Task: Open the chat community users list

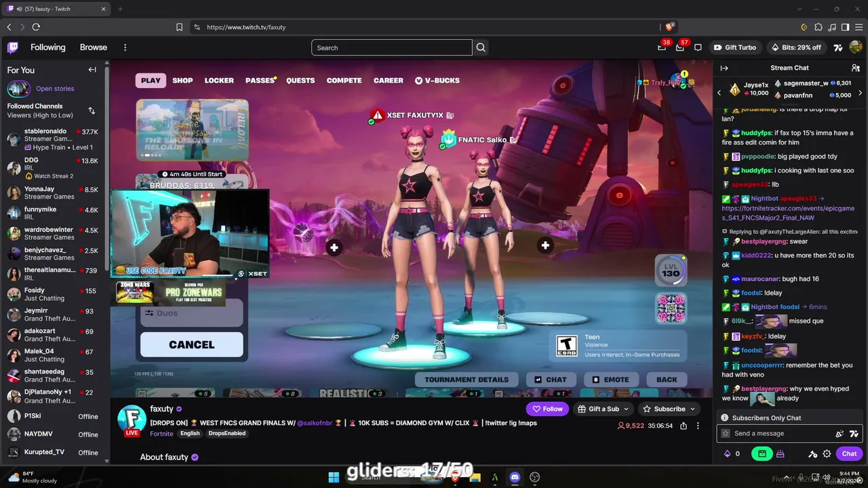Action: pos(856,68)
